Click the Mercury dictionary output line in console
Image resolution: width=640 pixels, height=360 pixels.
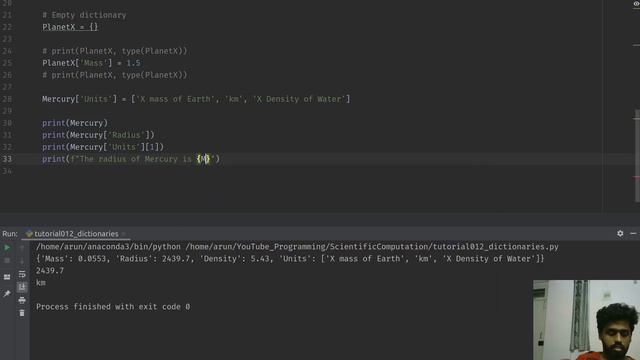[290, 258]
